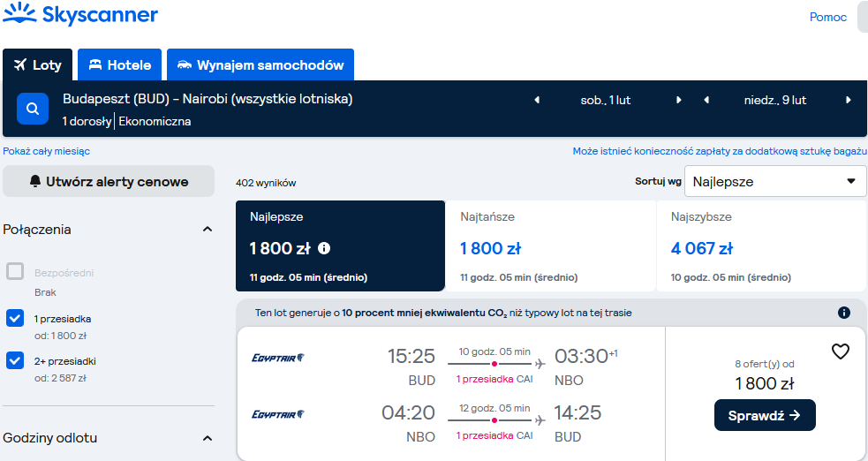Image resolution: width=868 pixels, height=461 pixels.
Task: Click outbound departure time 15:25
Action: pyautogui.click(x=411, y=356)
